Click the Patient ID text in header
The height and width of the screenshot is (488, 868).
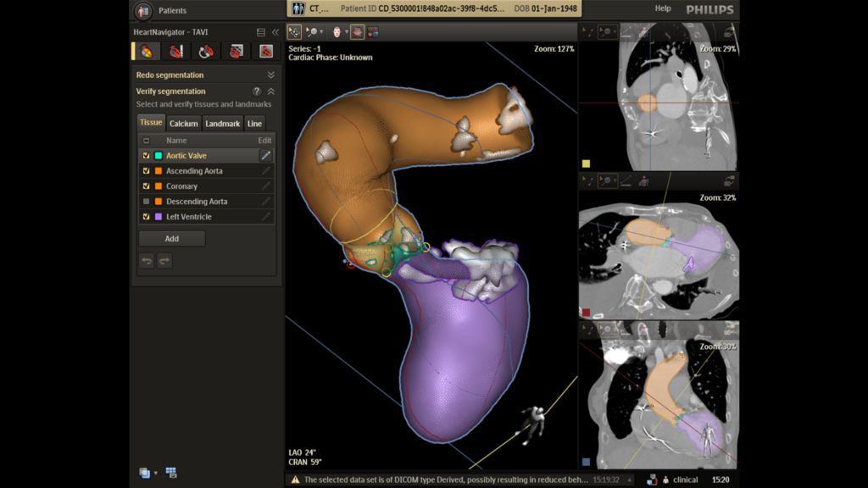pos(422,8)
